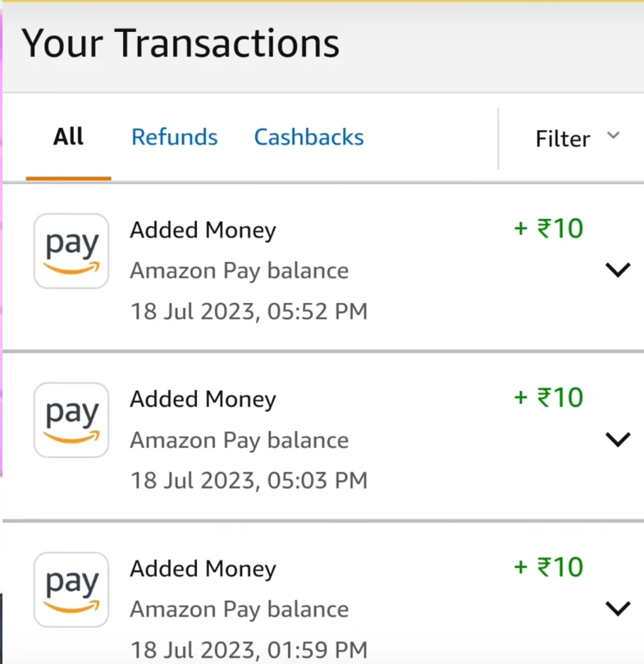Click the 18 Jul 2023, 05:03 PM timestamp
Image resolution: width=644 pixels, height=664 pixels.
pos(249,480)
